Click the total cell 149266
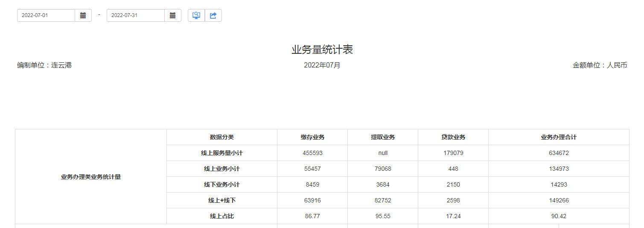 [559, 200]
